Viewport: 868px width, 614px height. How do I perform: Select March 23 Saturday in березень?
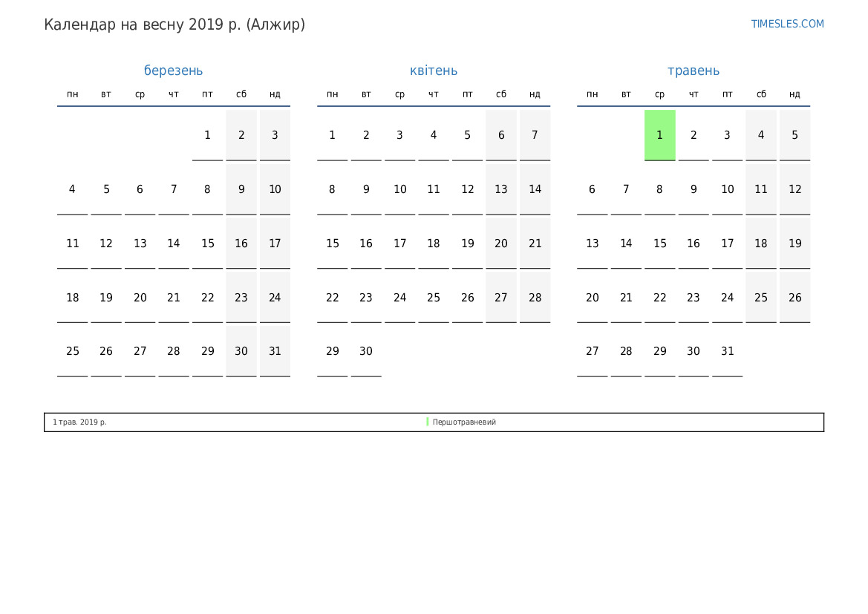tap(241, 298)
